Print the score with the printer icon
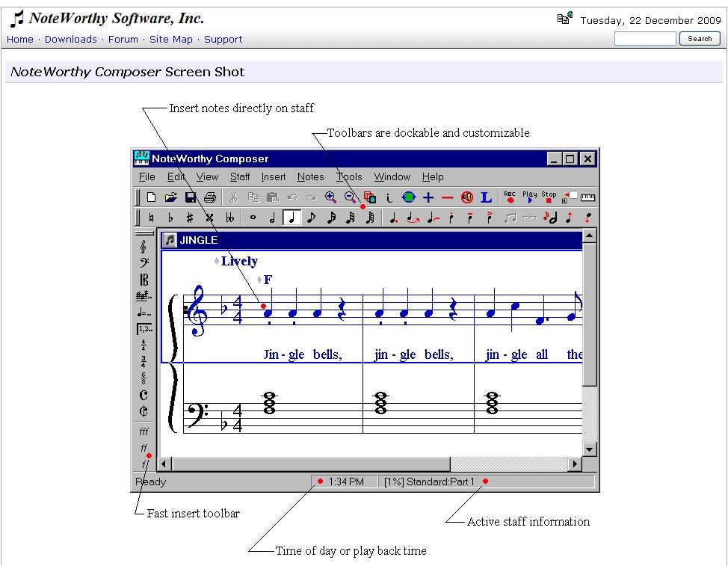Viewport: 728px width, 566px height. click(210, 197)
